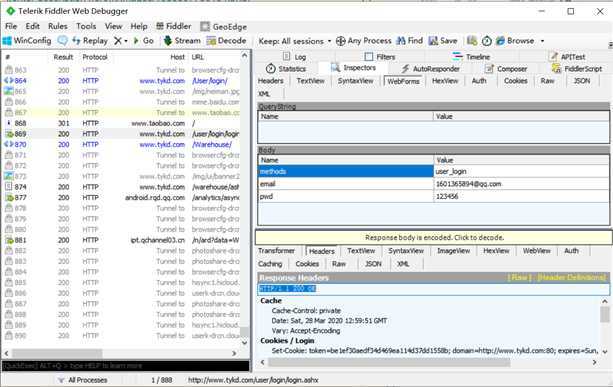Select session 877 android.rqd.qq.com row
This screenshot has height=387, width=613.
pyautogui.click(x=122, y=197)
